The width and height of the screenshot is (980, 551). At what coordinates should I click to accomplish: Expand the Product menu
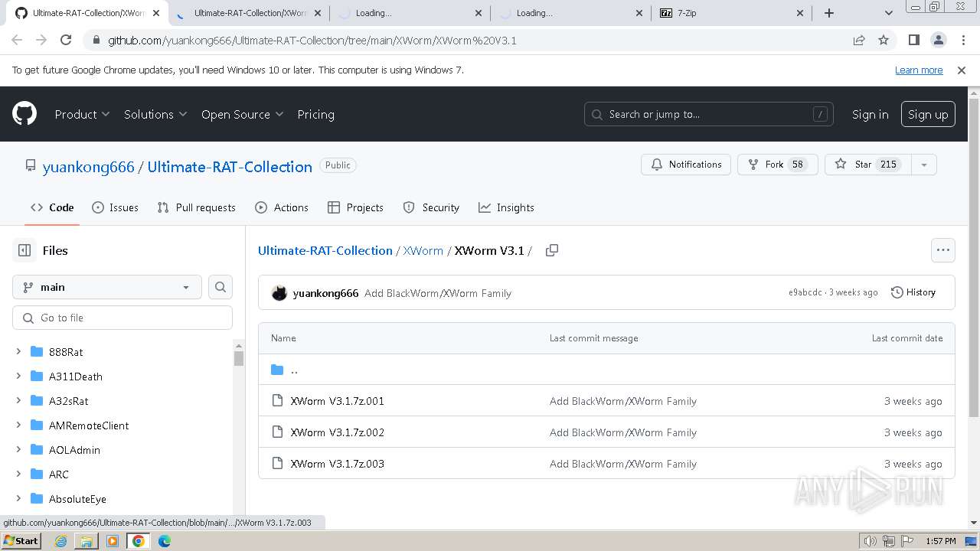pos(83,114)
